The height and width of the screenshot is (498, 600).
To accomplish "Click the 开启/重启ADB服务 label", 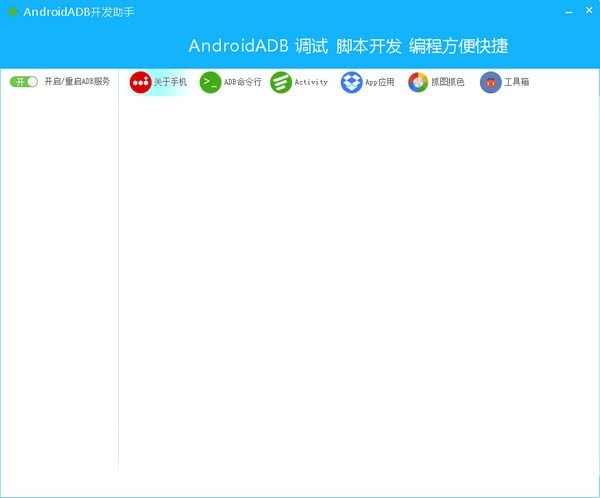I will (77, 81).
